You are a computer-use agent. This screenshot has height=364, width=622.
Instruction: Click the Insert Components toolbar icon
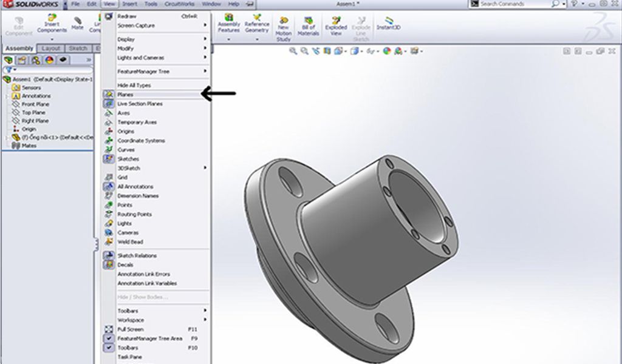click(52, 18)
